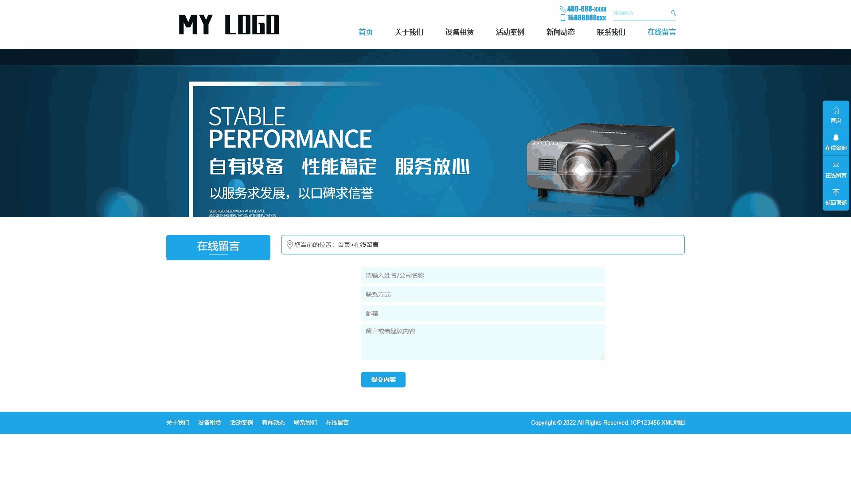Click the name/company input field
The width and height of the screenshot is (851, 504).
pos(483,275)
